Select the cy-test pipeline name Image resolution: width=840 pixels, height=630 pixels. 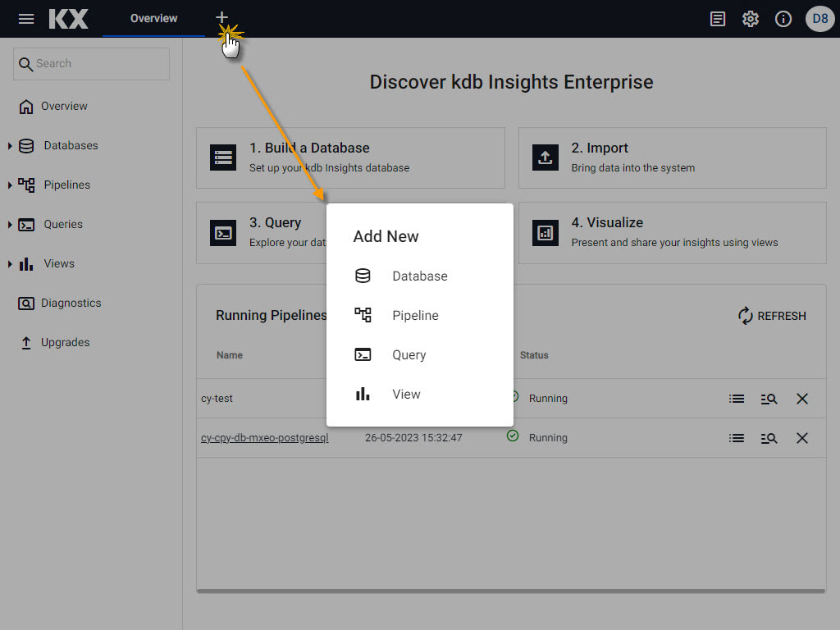(x=217, y=399)
